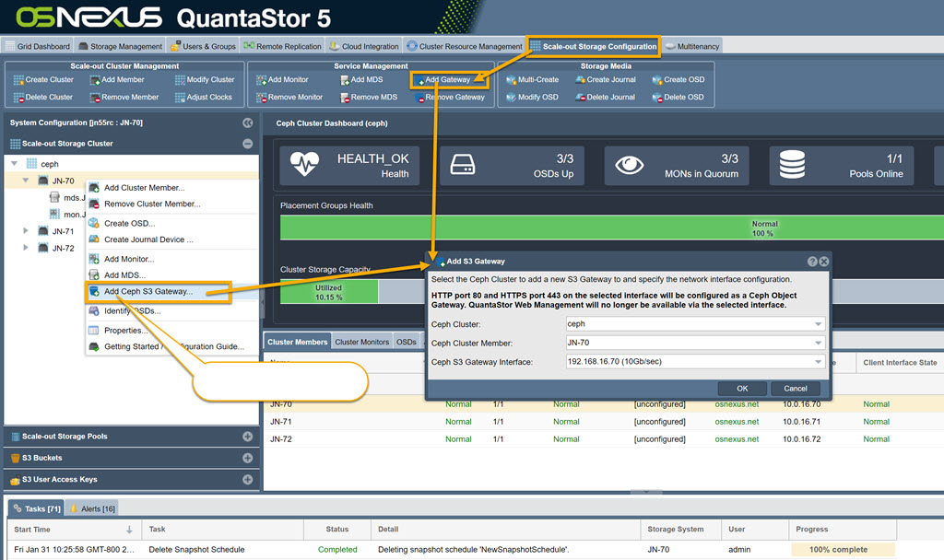
Task: Open Modify OSD tool
Action: pos(532,97)
